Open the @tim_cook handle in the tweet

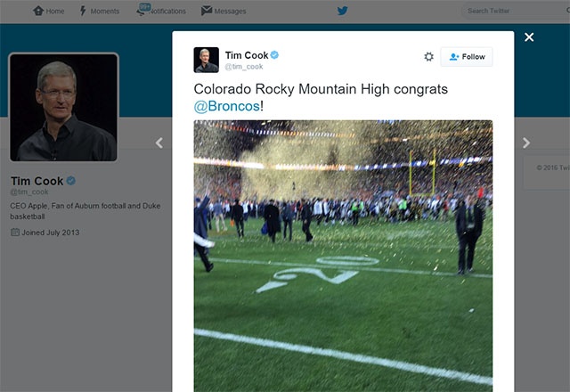pyautogui.click(x=244, y=67)
